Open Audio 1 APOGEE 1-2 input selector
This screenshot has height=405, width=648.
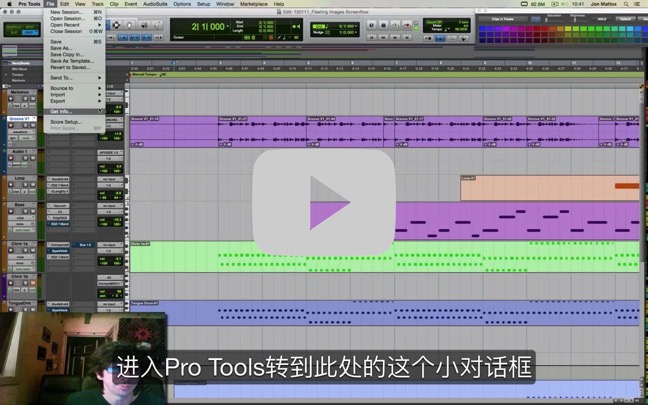pyautogui.click(x=110, y=152)
